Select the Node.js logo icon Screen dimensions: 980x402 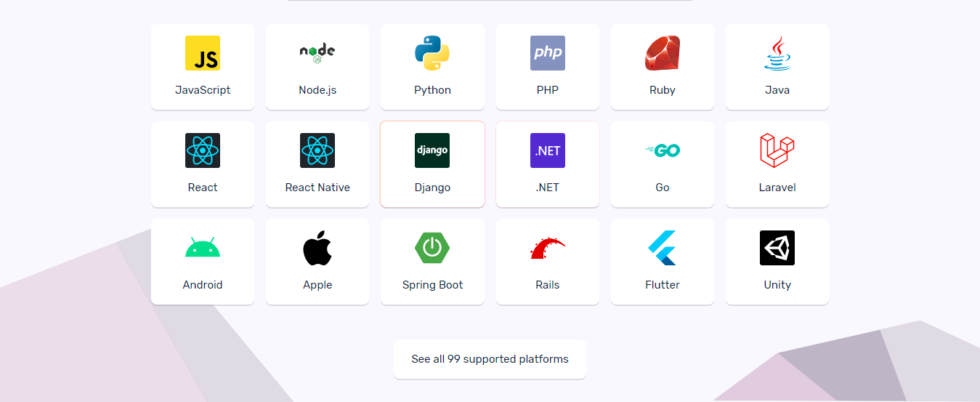[317, 53]
